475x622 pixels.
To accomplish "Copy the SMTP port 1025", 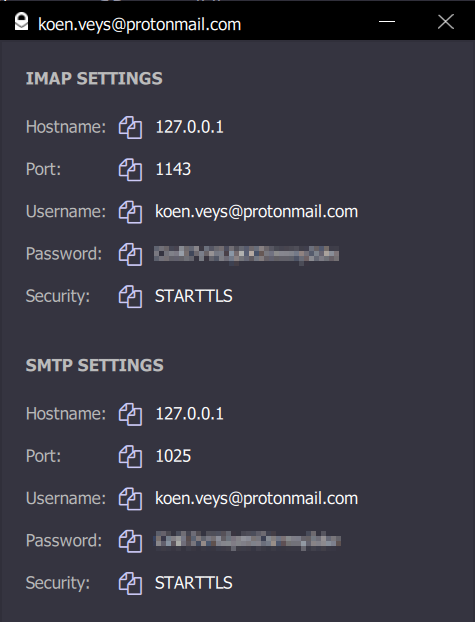I will coord(130,456).
